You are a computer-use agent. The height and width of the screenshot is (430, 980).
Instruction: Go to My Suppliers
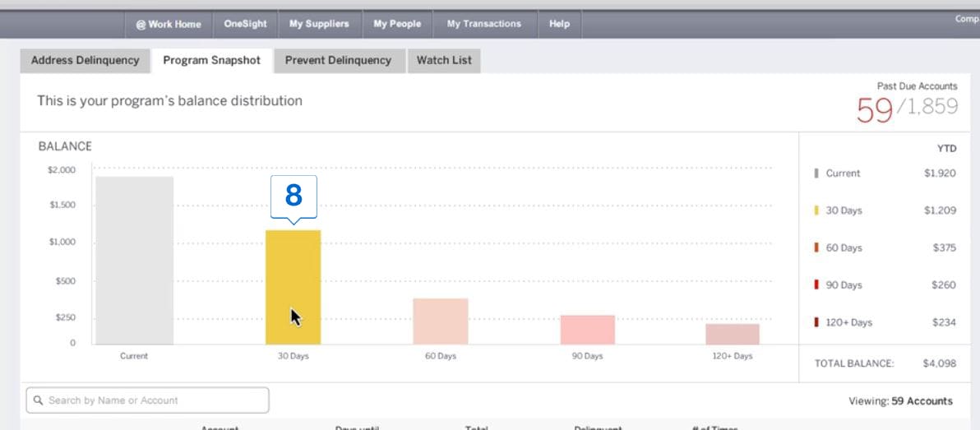click(319, 24)
